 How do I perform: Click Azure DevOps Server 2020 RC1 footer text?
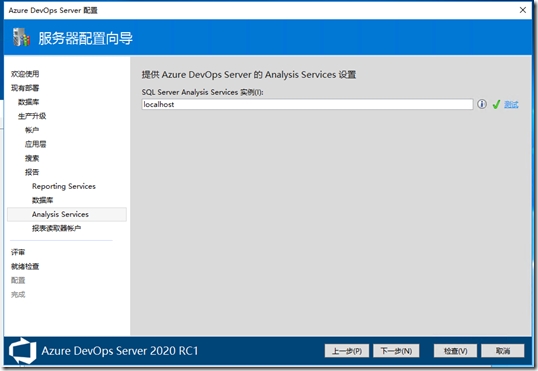[120, 351]
